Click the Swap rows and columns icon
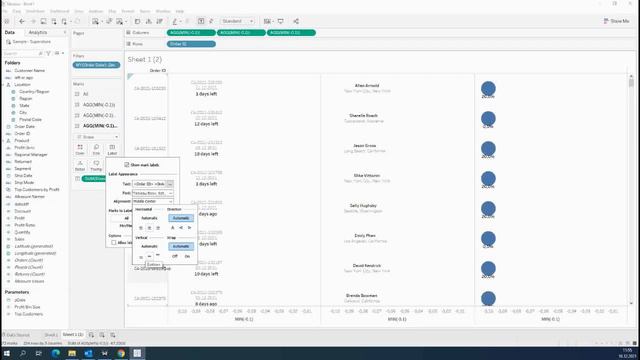The height and width of the screenshot is (360, 640). (x=137, y=21)
